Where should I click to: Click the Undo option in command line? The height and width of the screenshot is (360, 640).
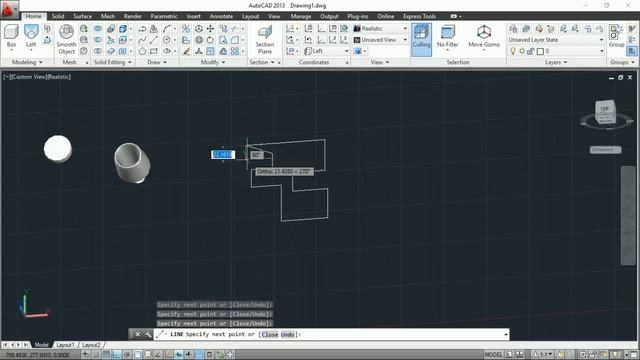[287, 334]
